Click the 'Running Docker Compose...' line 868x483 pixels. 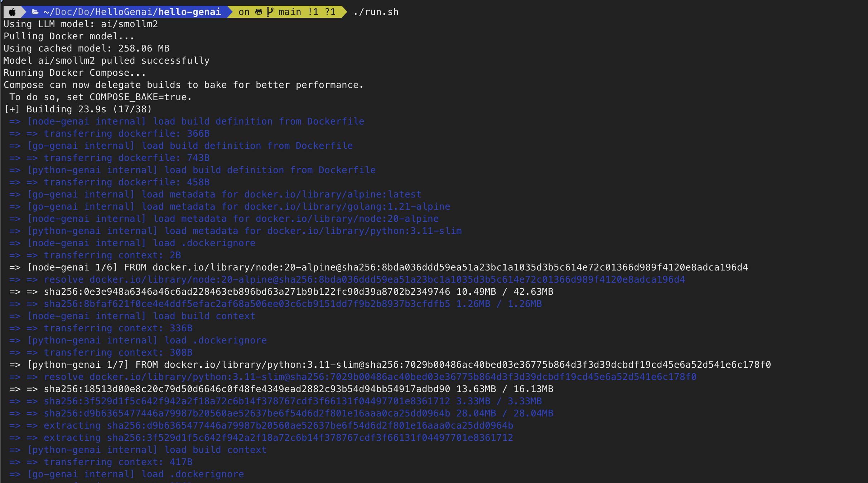click(74, 73)
